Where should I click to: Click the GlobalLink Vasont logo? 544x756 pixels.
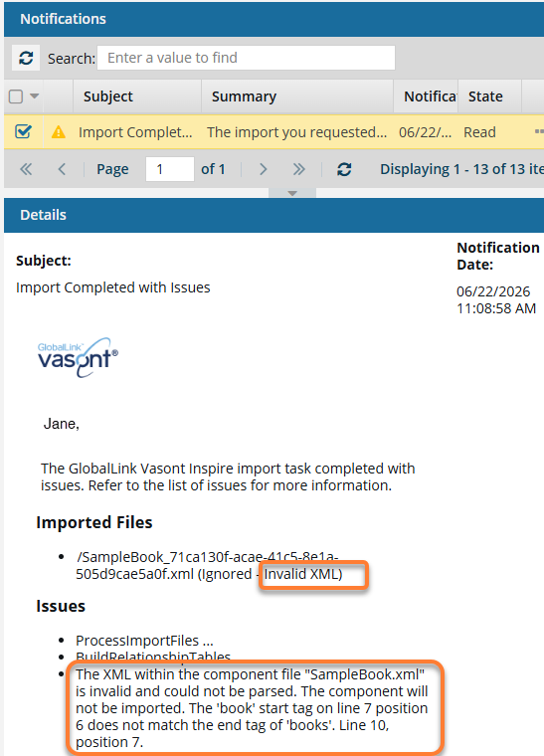78,357
